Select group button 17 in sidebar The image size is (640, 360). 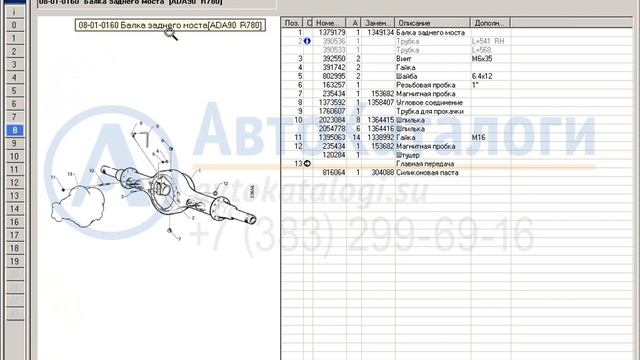[x=14, y=235]
